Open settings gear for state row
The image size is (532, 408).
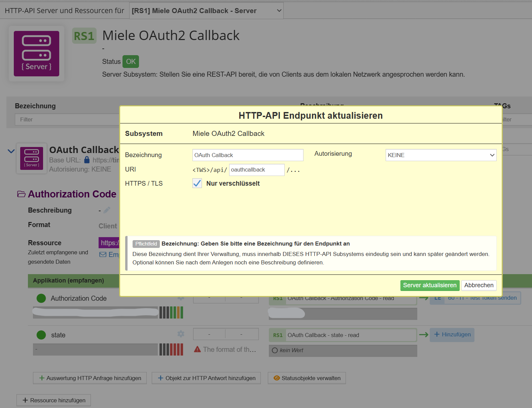coord(181,334)
